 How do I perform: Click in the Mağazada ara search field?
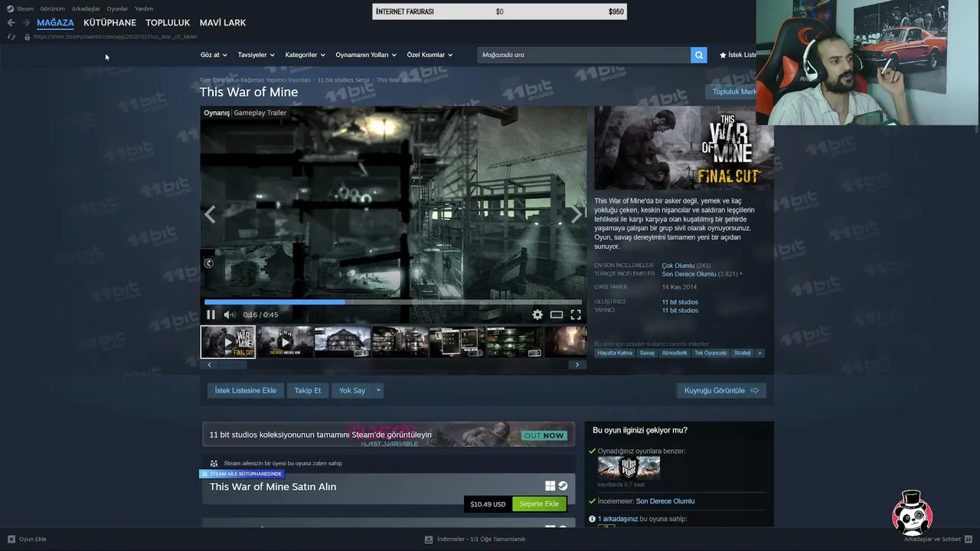click(583, 55)
